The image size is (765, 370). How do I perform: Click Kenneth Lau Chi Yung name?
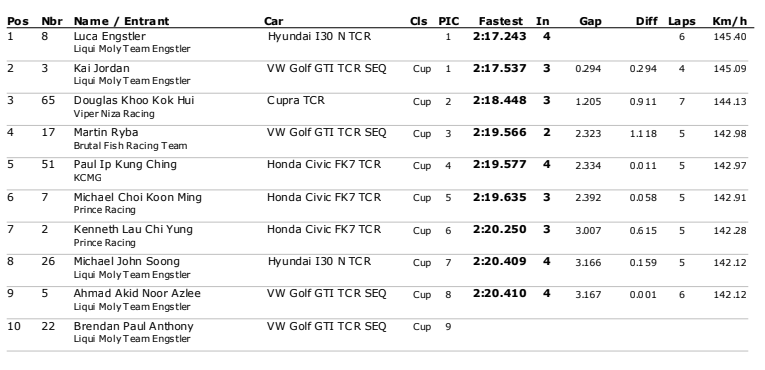(133, 229)
